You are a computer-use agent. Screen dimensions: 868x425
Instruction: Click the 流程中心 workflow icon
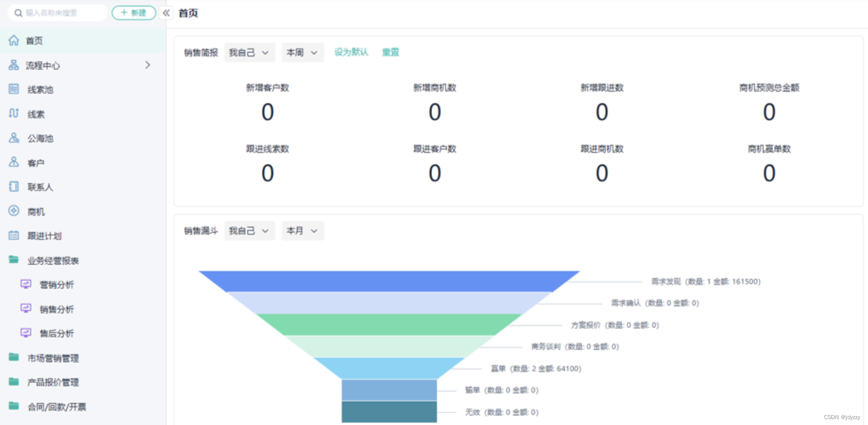tap(14, 65)
